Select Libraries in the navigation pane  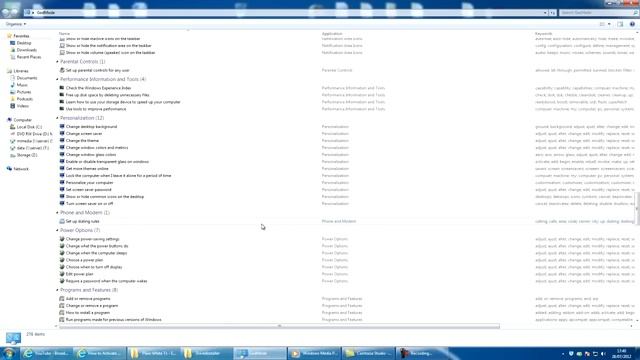pos(21,71)
